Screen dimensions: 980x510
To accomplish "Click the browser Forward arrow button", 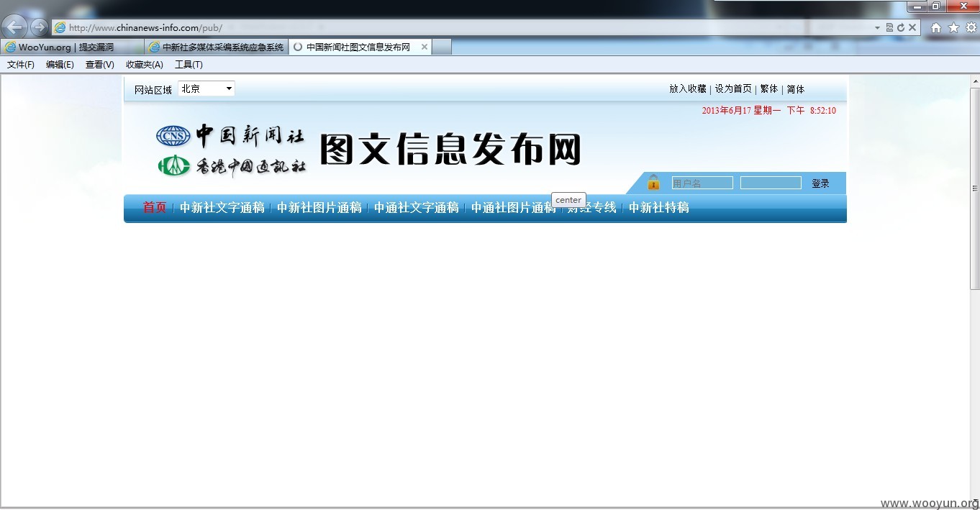I will pyautogui.click(x=38, y=27).
